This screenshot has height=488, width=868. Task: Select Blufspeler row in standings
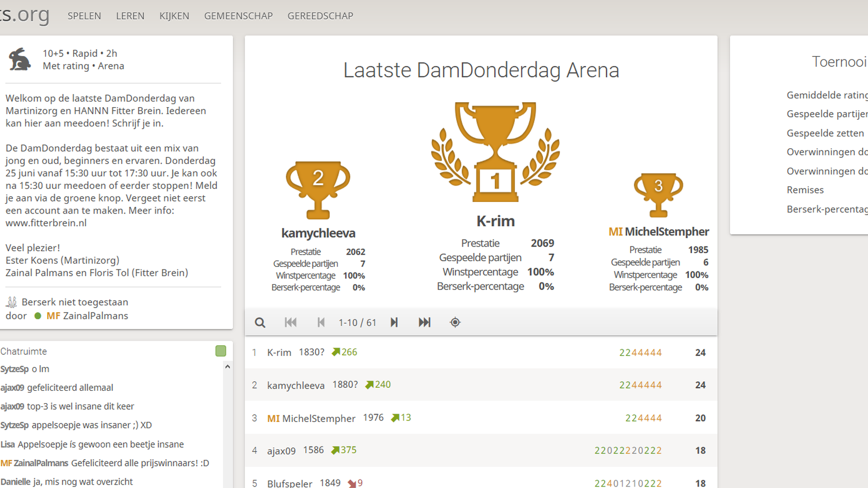tap(481, 478)
